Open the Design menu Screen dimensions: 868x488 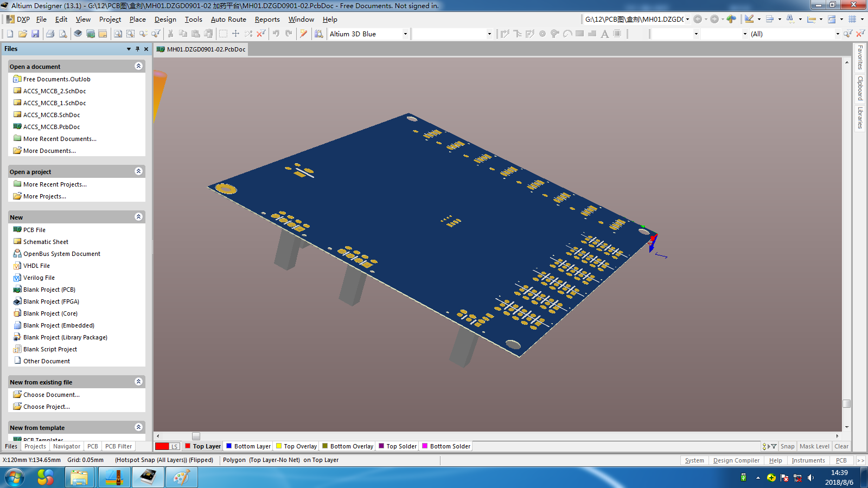165,19
